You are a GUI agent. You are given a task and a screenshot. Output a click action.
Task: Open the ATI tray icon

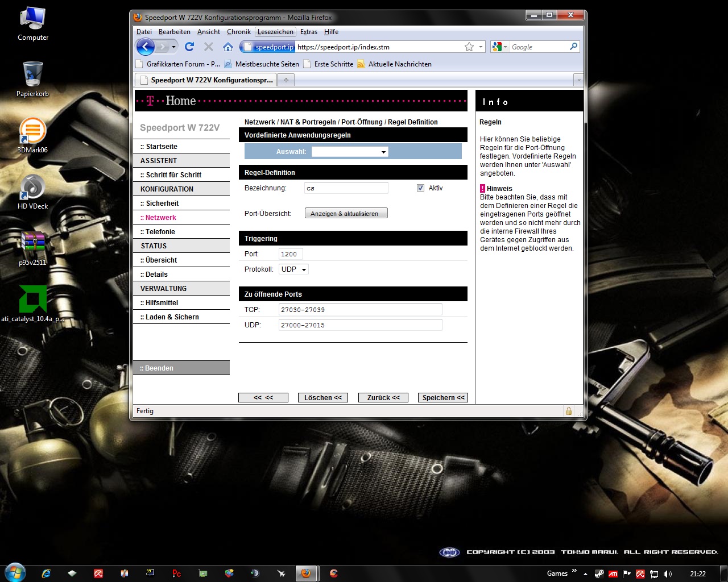coord(613,573)
